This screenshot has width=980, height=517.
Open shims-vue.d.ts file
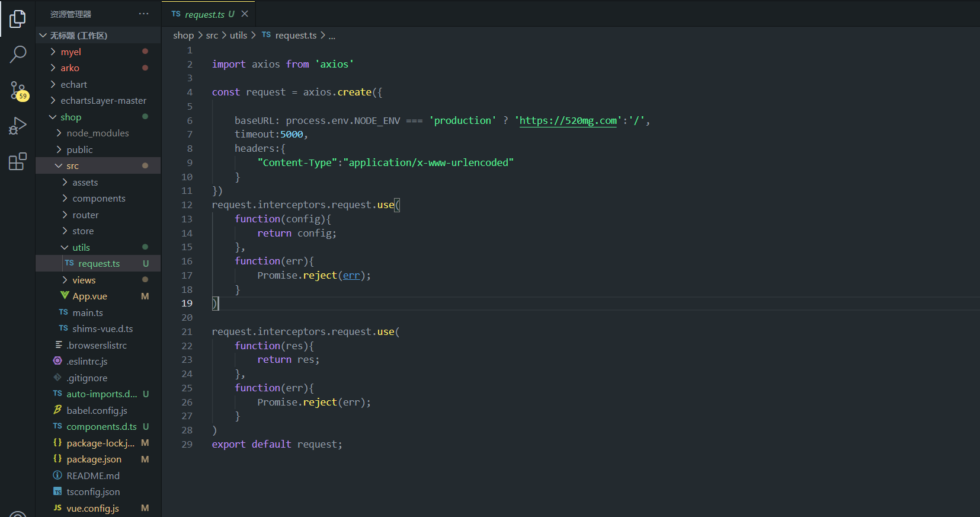[x=98, y=328]
